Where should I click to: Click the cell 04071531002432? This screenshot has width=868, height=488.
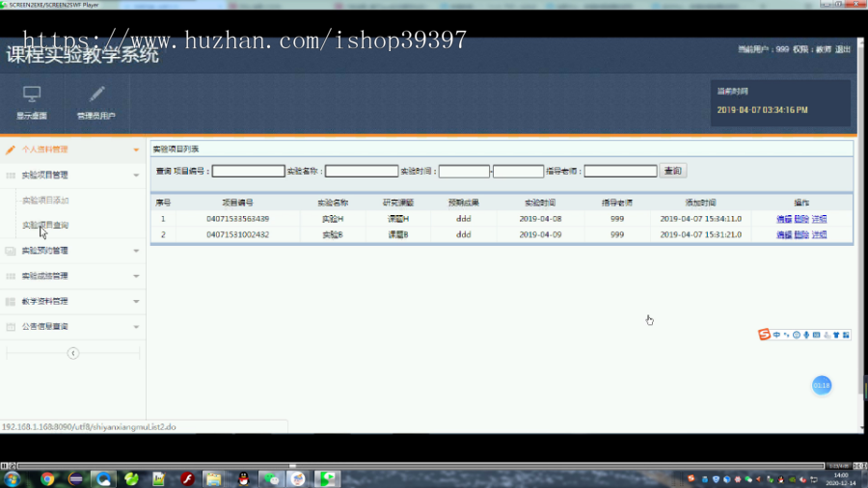238,234
